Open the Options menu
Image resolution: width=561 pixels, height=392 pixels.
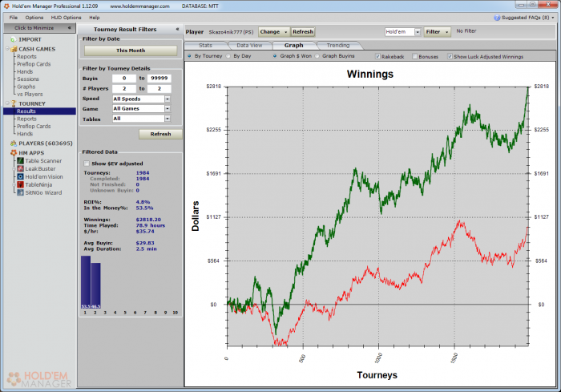pyautogui.click(x=34, y=18)
